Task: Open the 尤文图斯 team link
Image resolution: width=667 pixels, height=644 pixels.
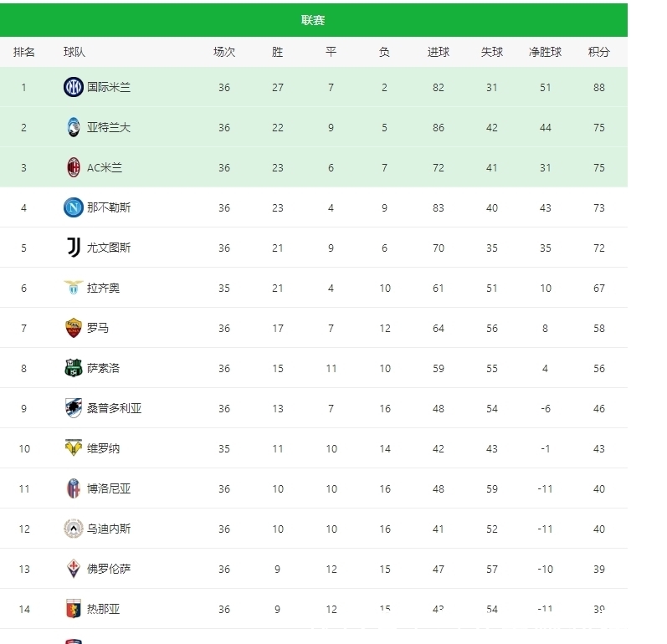Action: (x=109, y=248)
